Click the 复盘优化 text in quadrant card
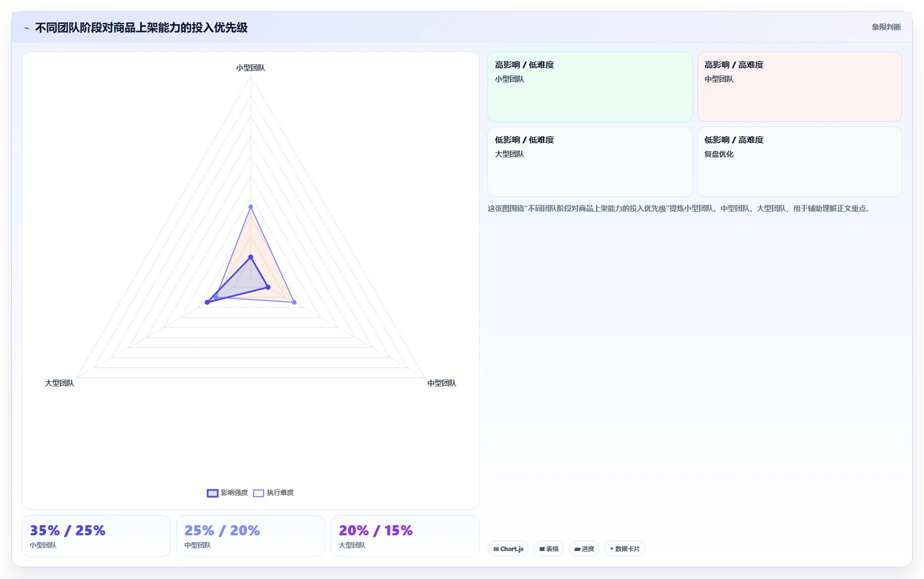924x579 pixels. click(x=719, y=154)
